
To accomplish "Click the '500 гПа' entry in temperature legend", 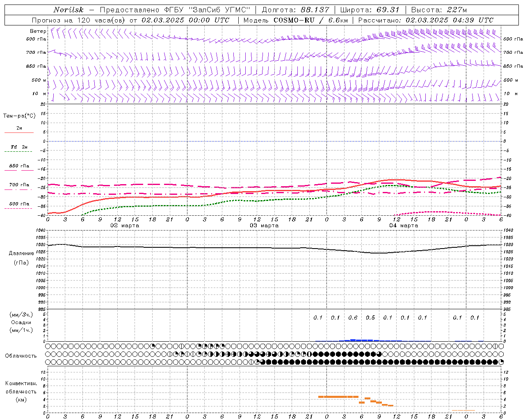I will point(19,204).
